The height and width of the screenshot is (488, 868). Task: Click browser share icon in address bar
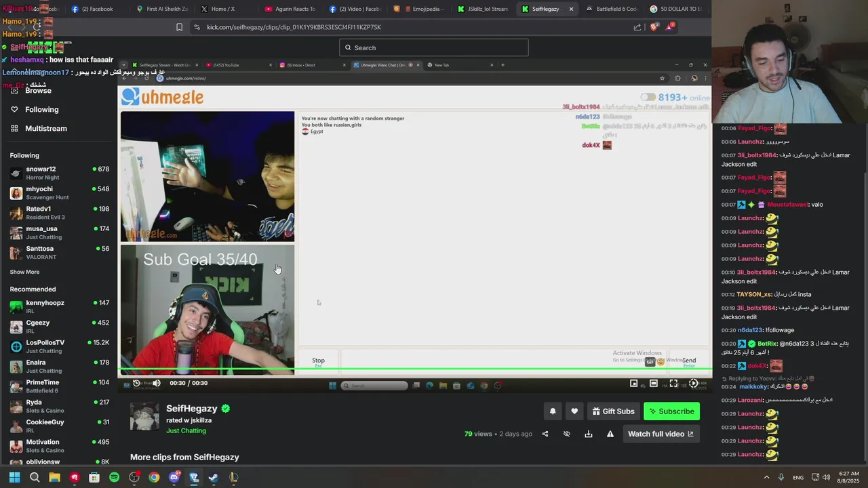pos(637,27)
